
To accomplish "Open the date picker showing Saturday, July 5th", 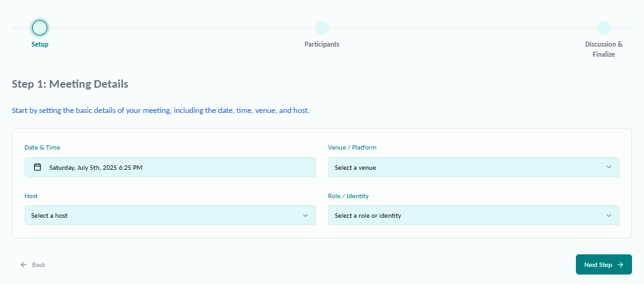I will [170, 167].
